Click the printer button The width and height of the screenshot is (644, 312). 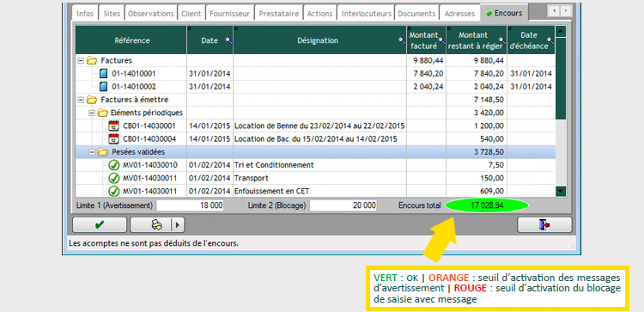[x=151, y=225]
